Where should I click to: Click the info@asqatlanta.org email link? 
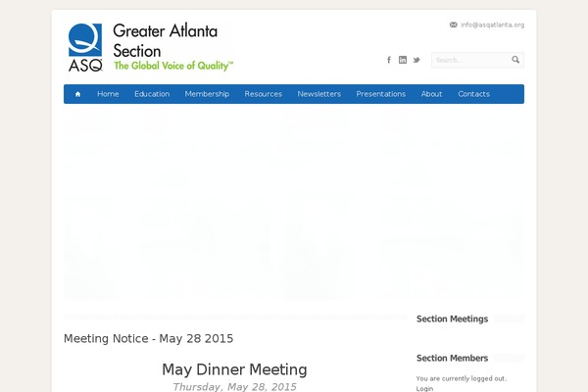[x=493, y=24]
